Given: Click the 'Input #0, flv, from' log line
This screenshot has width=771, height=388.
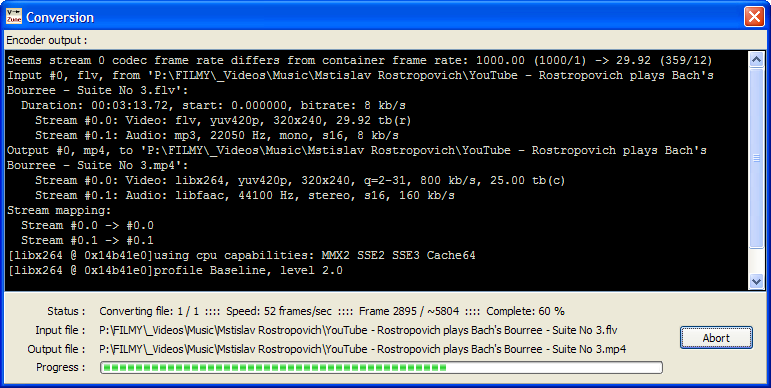Looking at the screenshot, I should tap(360, 83).
